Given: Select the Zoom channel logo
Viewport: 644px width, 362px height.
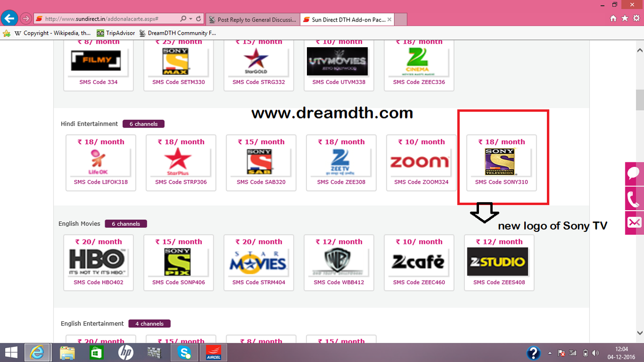Looking at the screenshot, I should 419,162.
